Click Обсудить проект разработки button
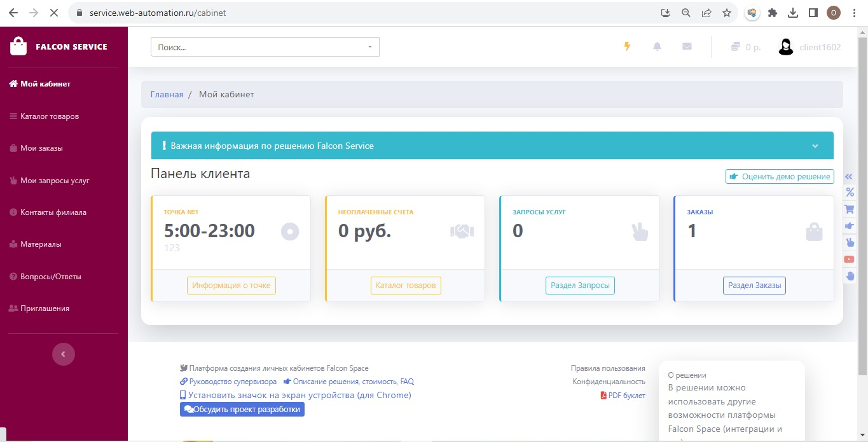868x442 pixels. 242,410
